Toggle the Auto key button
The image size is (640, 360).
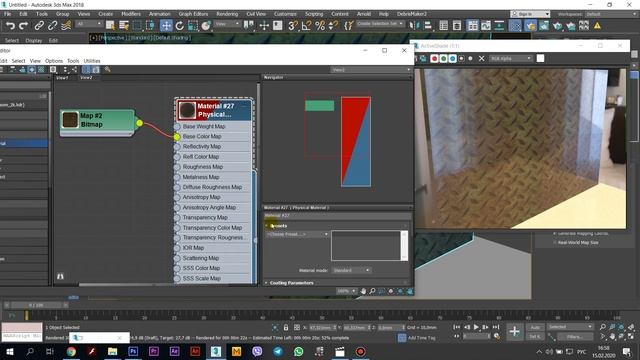pyautogui.click(x=535, y=327)
